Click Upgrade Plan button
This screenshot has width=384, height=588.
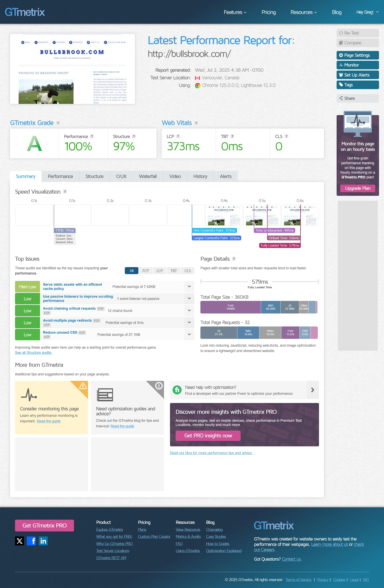pos(358,188)
